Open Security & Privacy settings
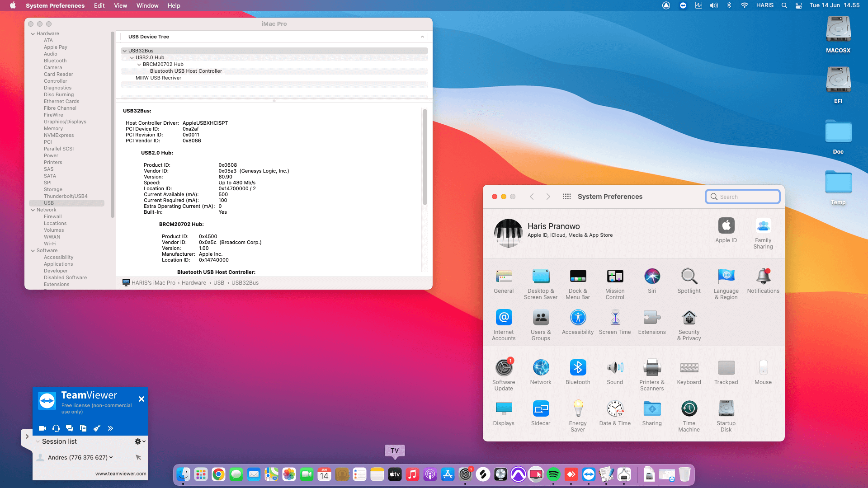 (x=689, y=318)
